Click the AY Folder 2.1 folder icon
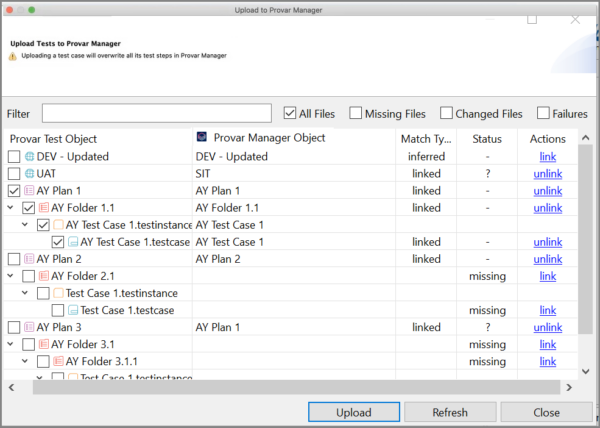The height and width of the screenshot is (428, 600). point(43,276)
